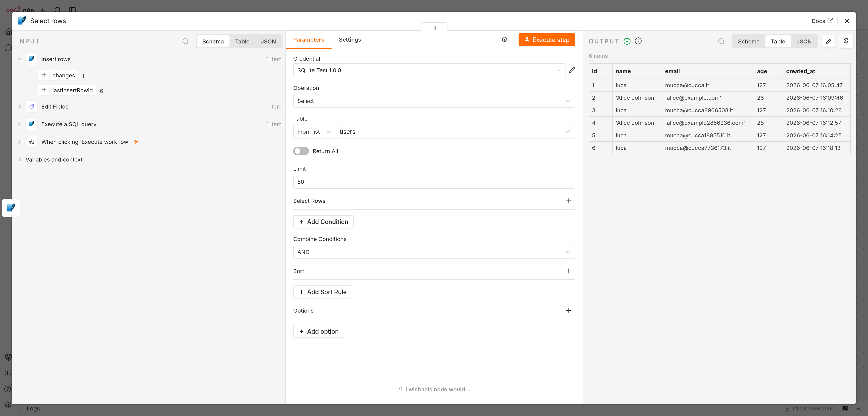Click the Edit Fields node icon
This screenshot has height=416, width=868.
click(x=32, y=106)
